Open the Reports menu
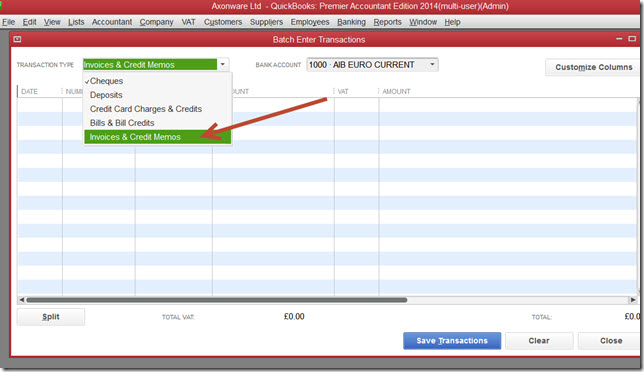This screenshot has width=644, height=372. point(387,22)
